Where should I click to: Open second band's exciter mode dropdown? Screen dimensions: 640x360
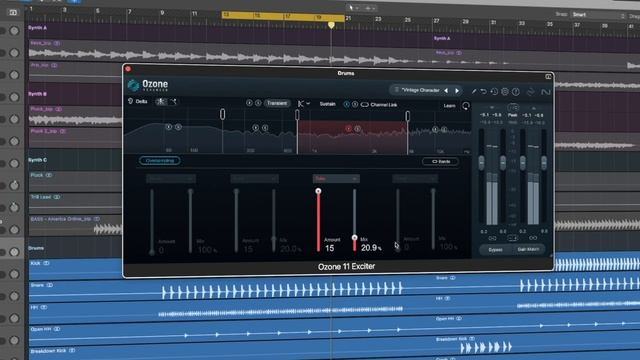click(x=254, y=179)
